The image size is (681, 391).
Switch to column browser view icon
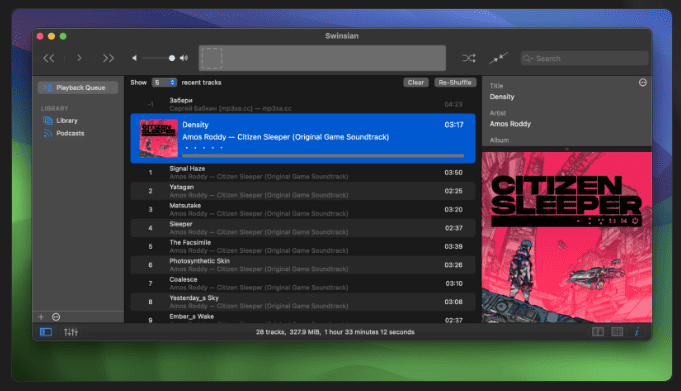point(598,332)
